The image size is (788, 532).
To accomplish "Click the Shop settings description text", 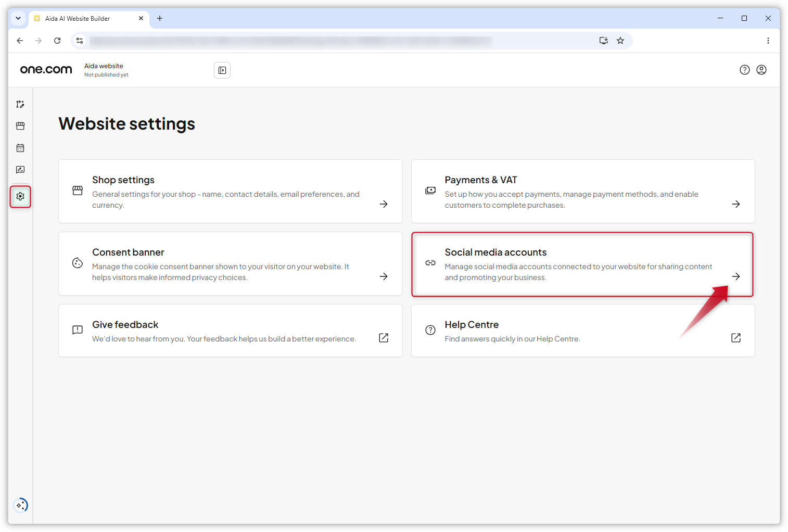I will click(226, 200).
